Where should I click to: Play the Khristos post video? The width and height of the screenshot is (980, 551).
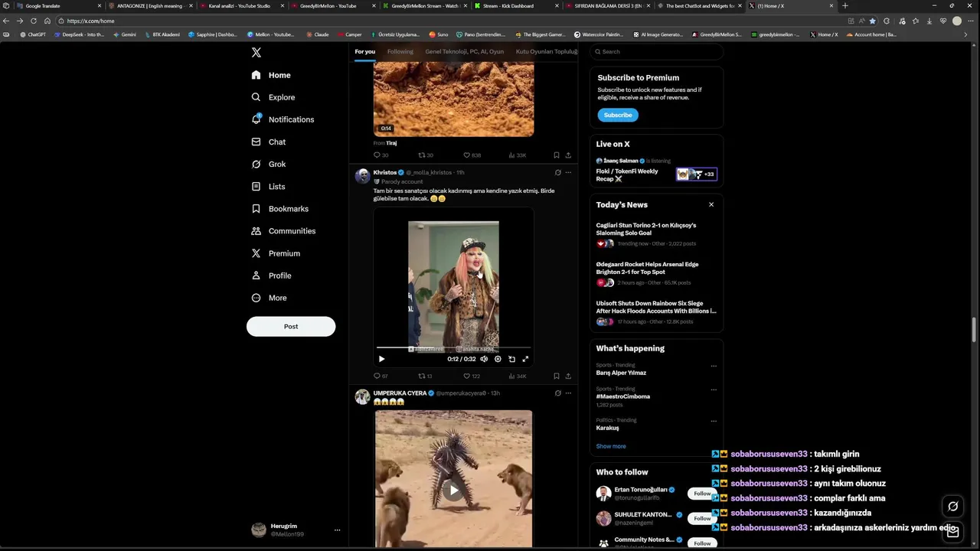pos(382,359)
